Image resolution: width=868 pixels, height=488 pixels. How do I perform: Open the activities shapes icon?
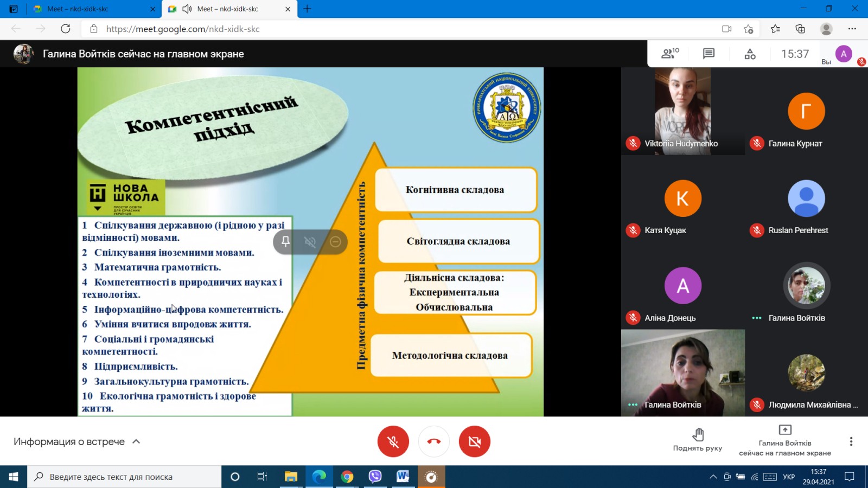pyautogui.click(x=750, y=54)
